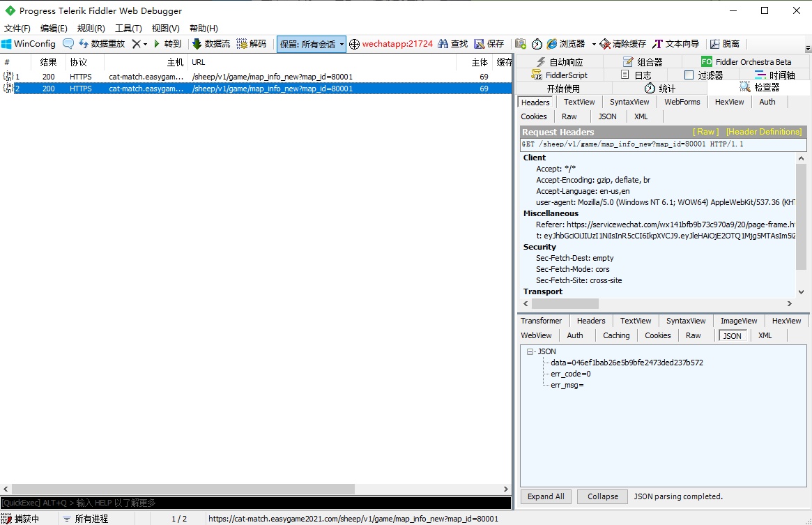Open the 编辑(E) menu
Screen dimensions: 812x525
[x=54, y=28]
